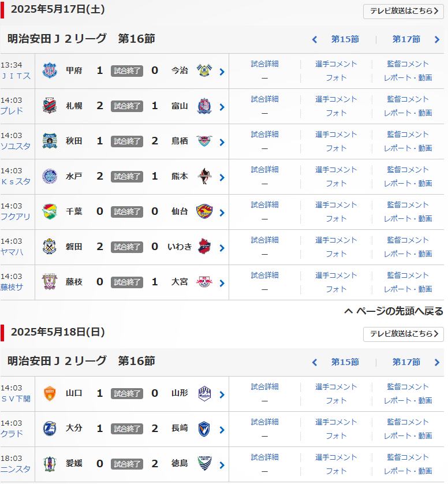Click the Oita Trinita team crest
The width and height of the screenshot is (448, 484).
tap(50, 429)
